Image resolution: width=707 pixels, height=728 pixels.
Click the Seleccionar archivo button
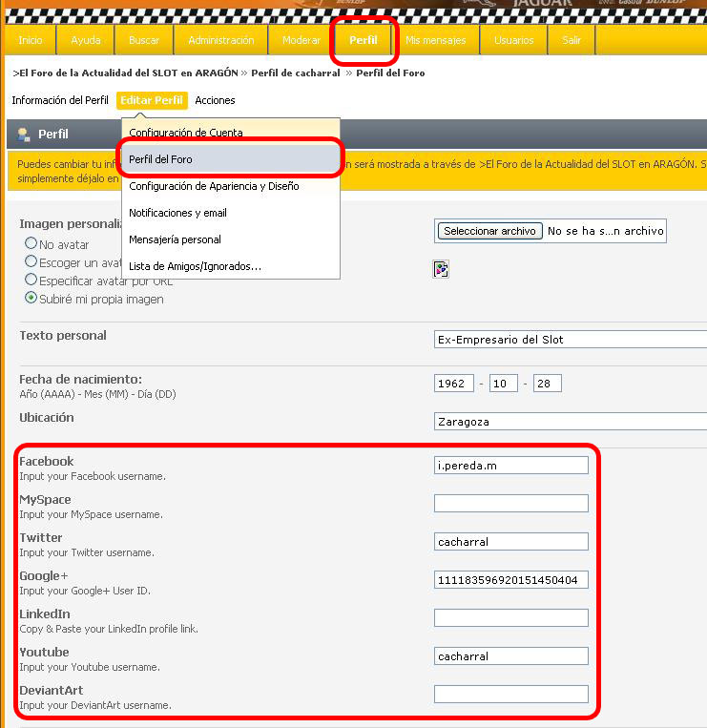coord(489,231)
